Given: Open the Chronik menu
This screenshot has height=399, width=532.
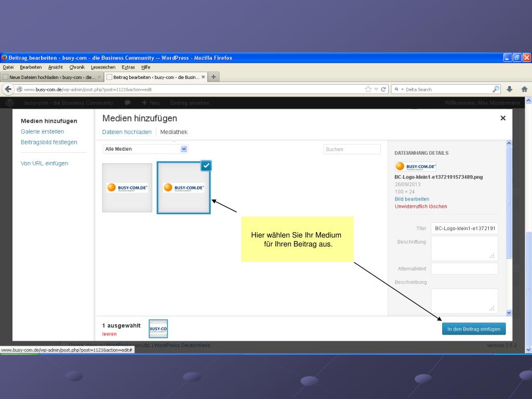Looking at the screenshot, I should coord(77,67).
